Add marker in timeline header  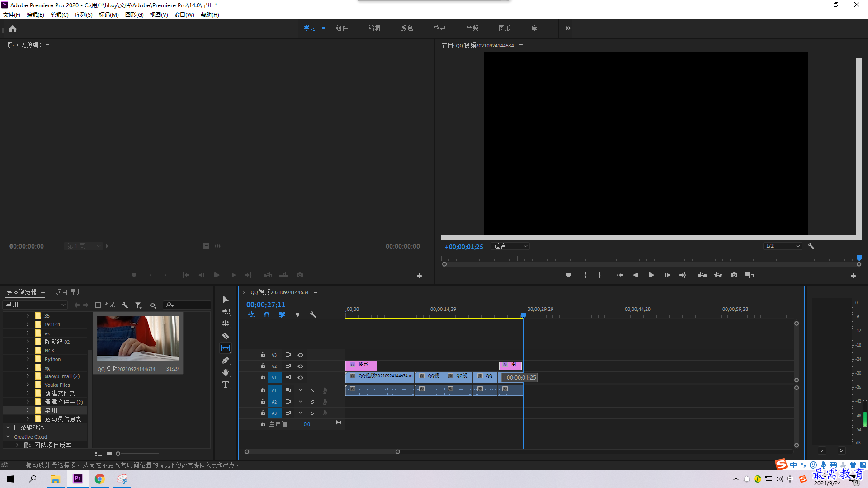click(x=297, y=314)
